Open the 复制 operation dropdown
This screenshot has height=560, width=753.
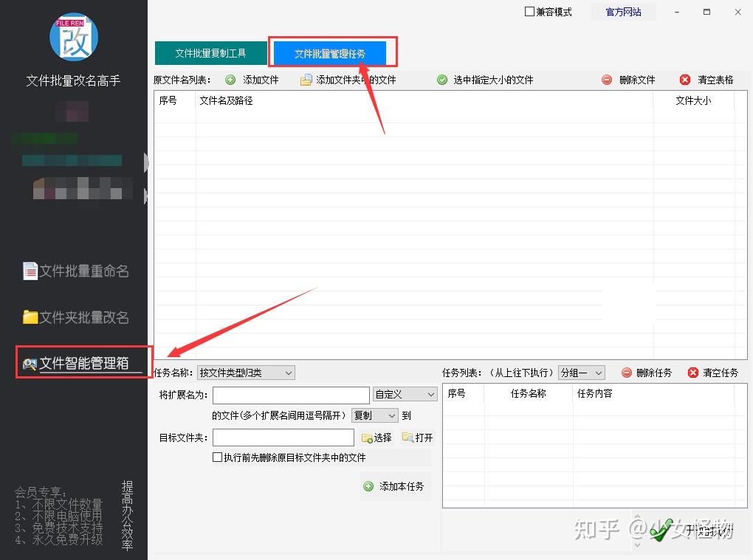[x=374, y=415]
